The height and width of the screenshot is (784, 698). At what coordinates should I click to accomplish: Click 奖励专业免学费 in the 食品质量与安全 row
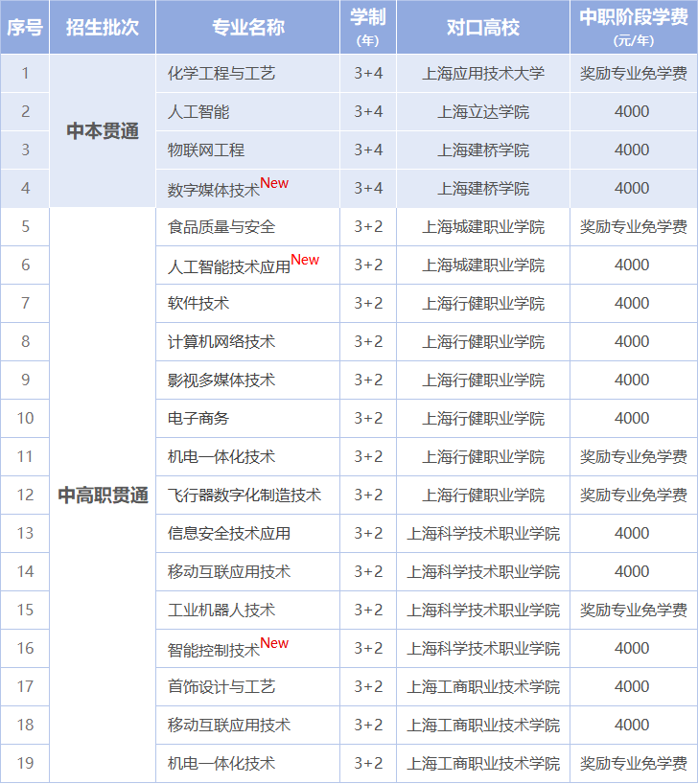634,226
